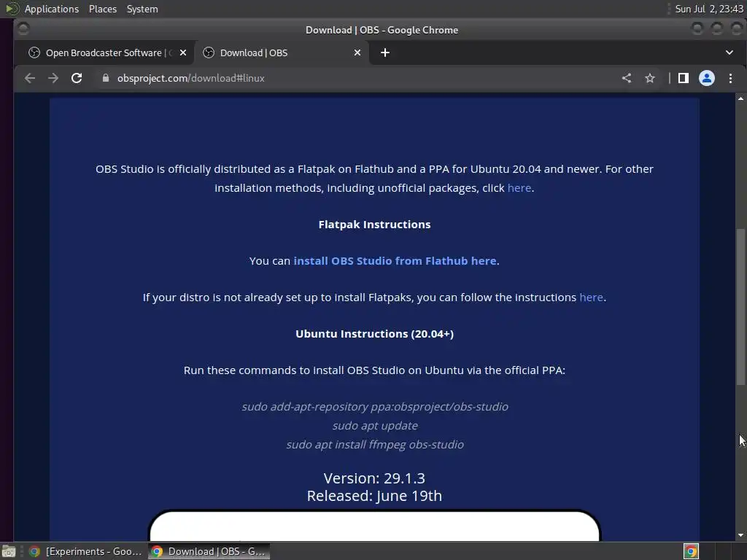Switch to Experiments window in taskbar
747x560 pixels.
86,551
